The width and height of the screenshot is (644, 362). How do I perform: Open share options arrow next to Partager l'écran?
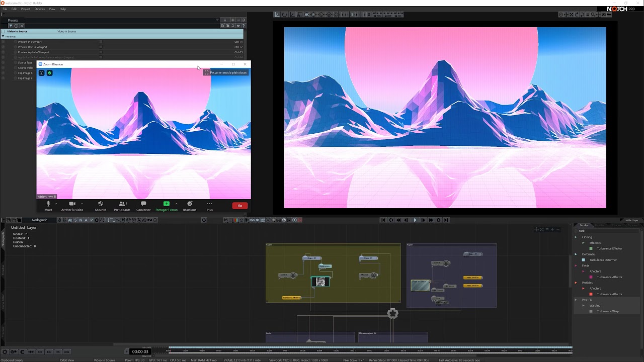[176, 204]
